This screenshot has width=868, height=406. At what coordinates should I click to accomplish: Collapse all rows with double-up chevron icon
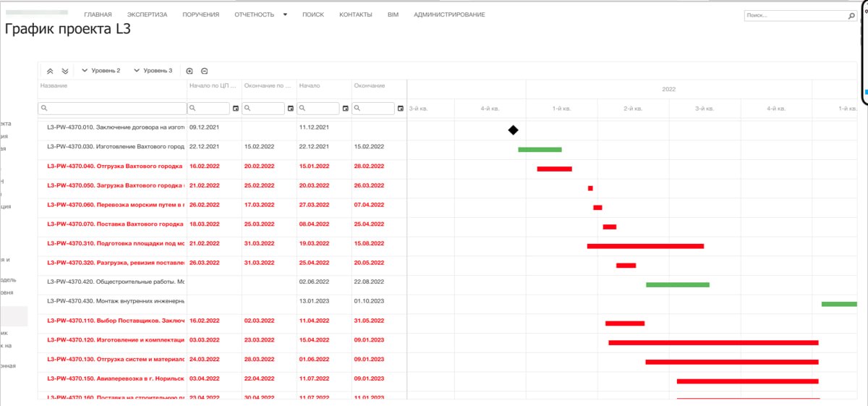50,71
